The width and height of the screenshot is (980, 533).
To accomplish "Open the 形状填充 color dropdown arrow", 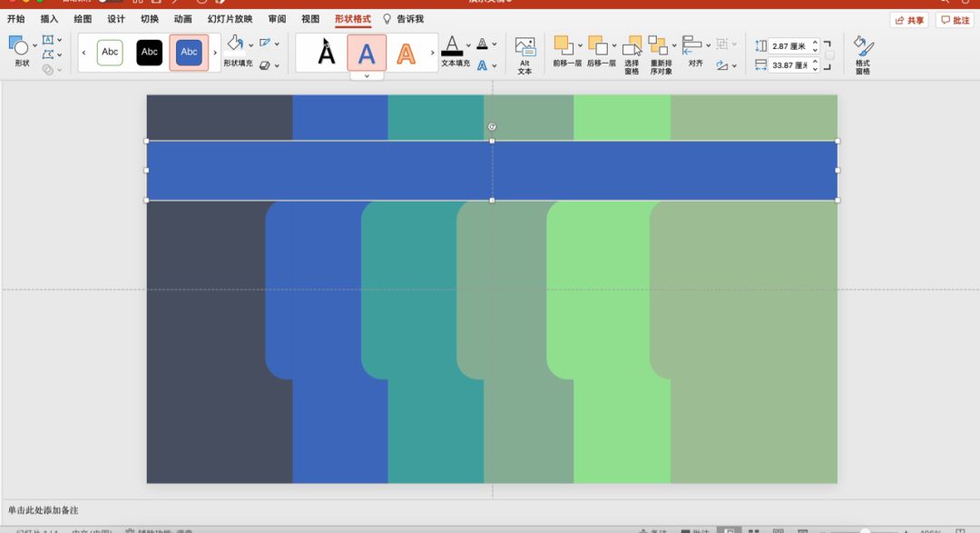I will [250, 45].
